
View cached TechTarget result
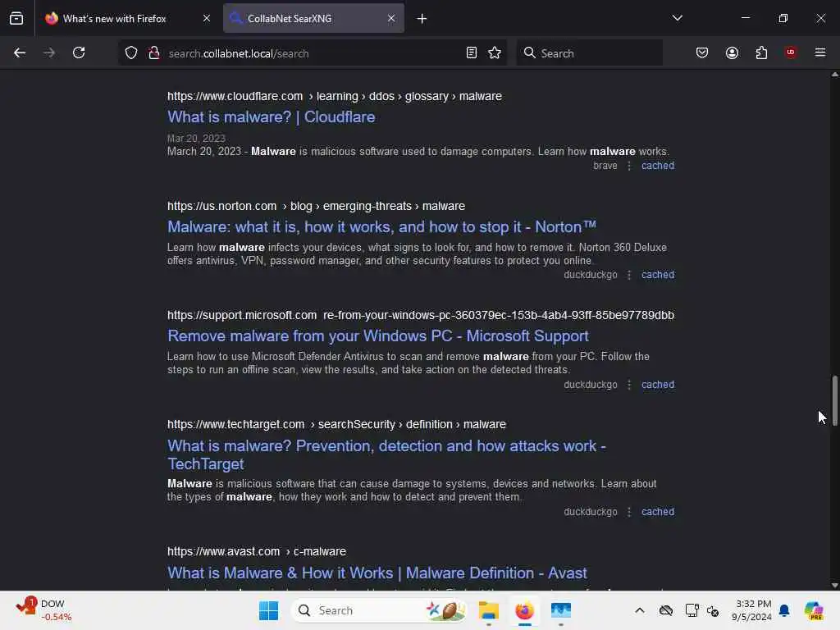click(658, 512)
